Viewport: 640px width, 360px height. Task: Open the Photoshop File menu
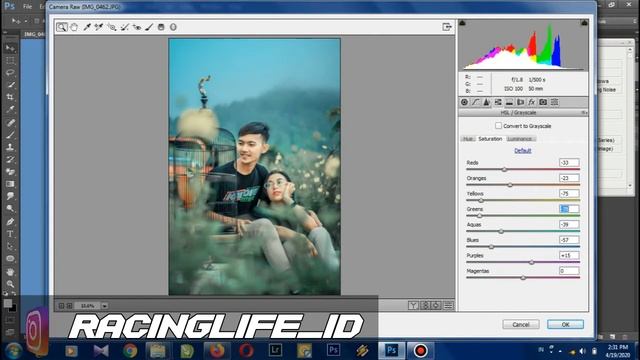(x=27, y=7)
